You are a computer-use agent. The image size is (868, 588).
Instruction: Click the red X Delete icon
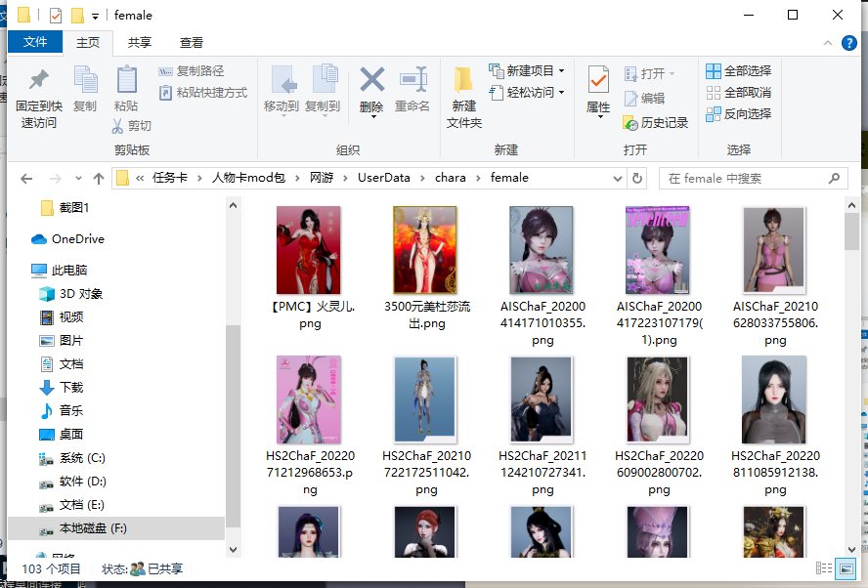[372, 79]
